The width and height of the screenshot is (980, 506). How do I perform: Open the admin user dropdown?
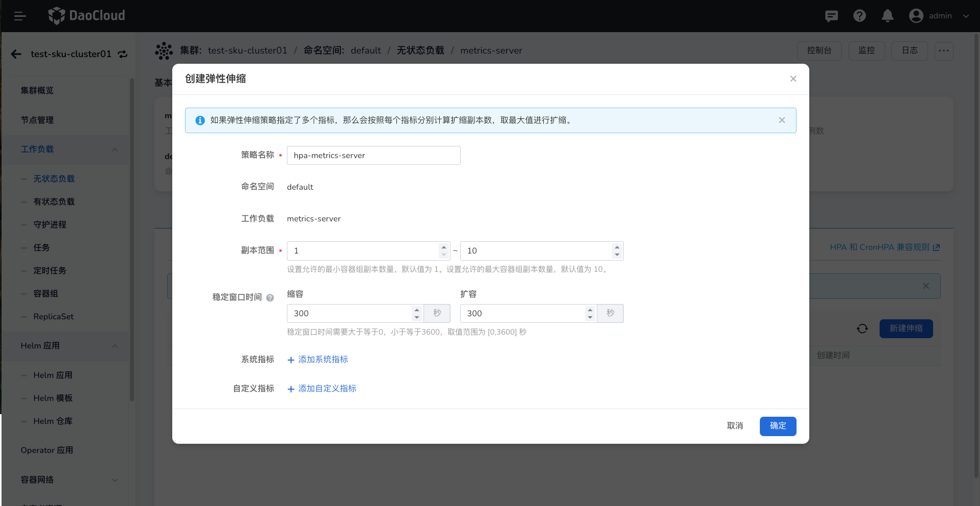[x=939, y=16]
